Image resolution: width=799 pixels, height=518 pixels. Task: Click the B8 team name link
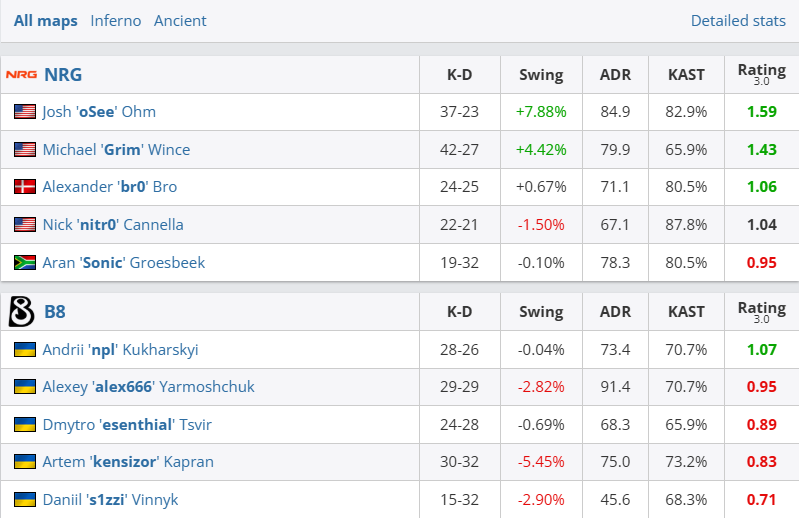click(x=55, y=312)
